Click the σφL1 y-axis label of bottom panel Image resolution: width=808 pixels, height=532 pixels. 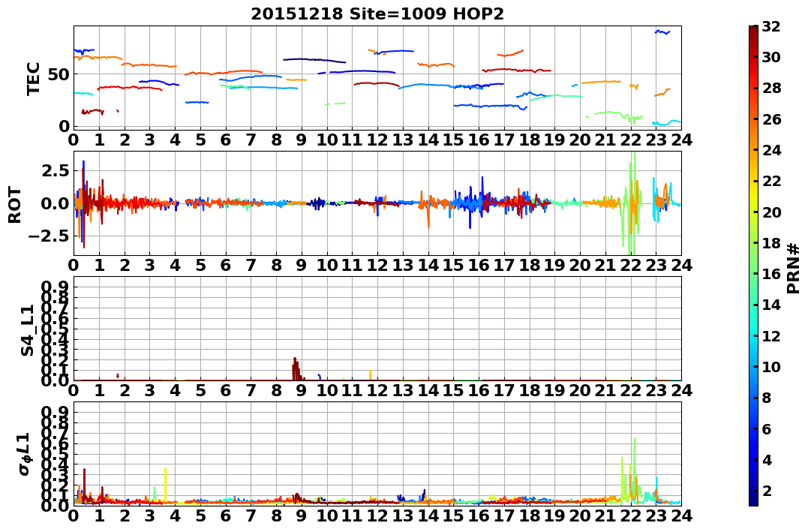(x=26, y=454)
